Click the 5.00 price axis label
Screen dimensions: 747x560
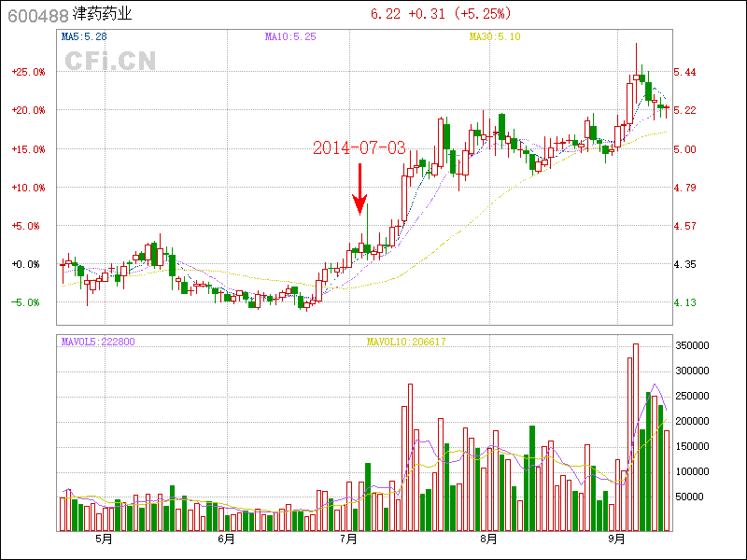coord(684,149)
